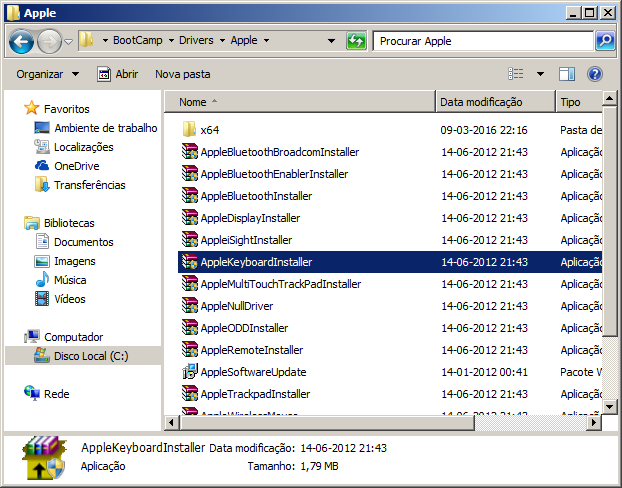
Task: Select the AppleODDInstaller file icon
Action: 190,328
